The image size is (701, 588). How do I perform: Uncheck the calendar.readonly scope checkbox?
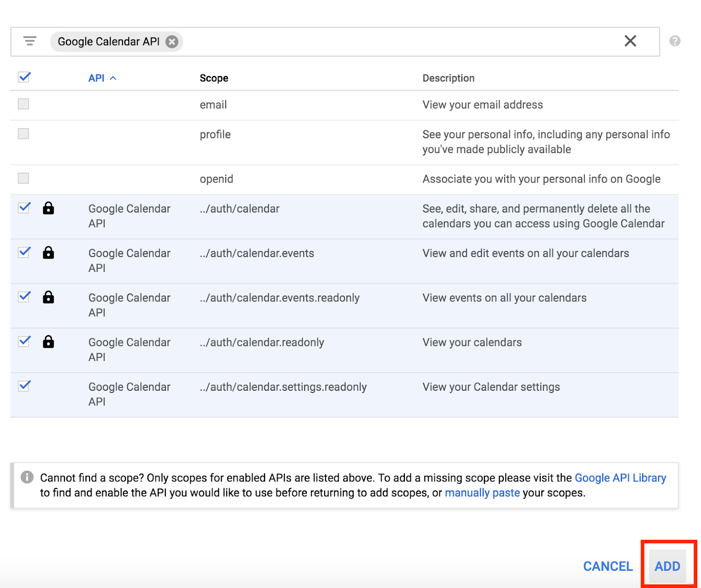(24, 341)
